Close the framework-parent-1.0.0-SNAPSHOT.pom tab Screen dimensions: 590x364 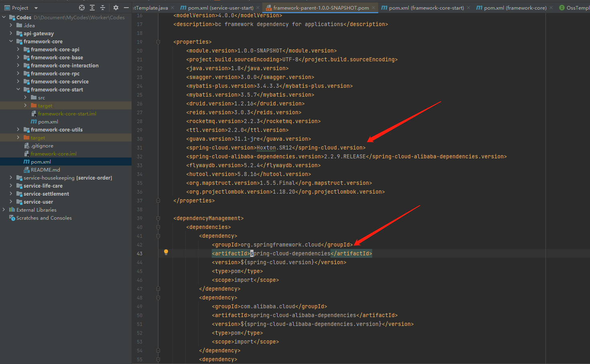tap(373, 8)
